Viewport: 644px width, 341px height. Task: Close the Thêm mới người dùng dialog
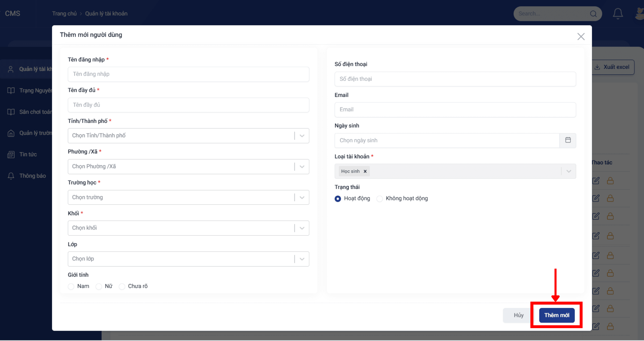pyautogui.click(x=581, y=36)
